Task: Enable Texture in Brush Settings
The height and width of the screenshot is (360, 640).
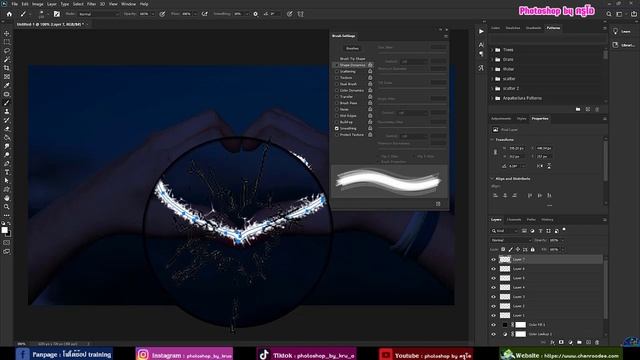Action: 337,78
